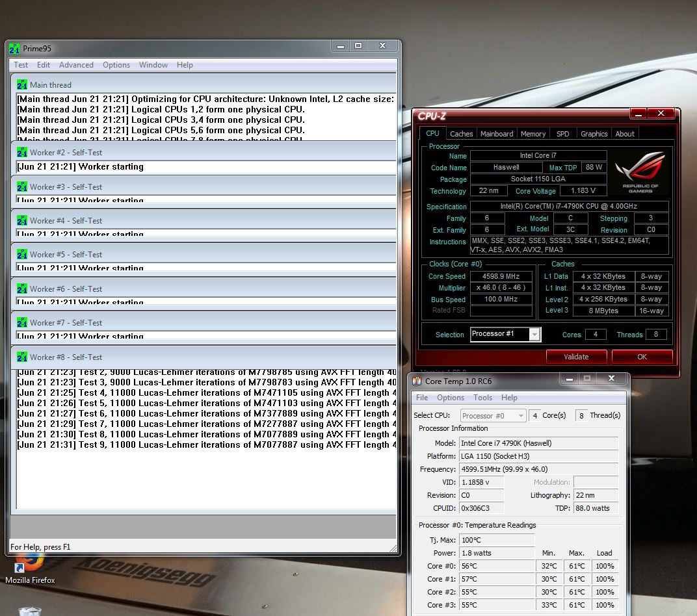Switch to the About tab in CPU-Z
This screenshot has height=616, width=697.
(625, 134)
